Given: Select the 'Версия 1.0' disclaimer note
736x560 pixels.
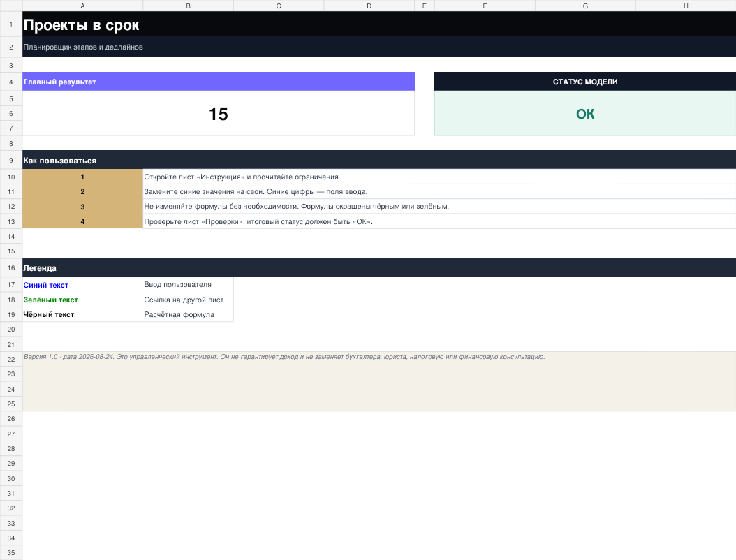Looking at the screenshot, I should tap(379, 381).
